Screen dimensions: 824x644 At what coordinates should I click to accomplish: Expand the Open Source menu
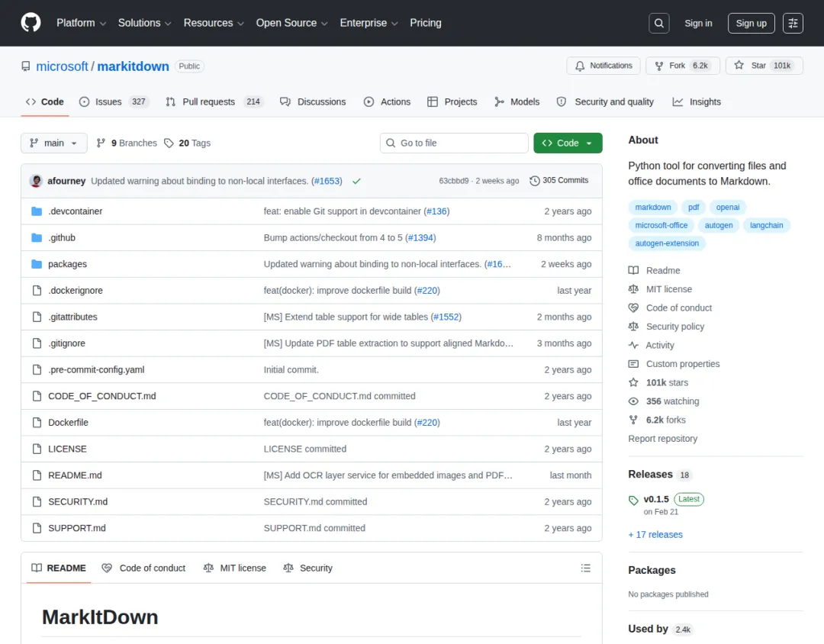(x=291, y=23)
